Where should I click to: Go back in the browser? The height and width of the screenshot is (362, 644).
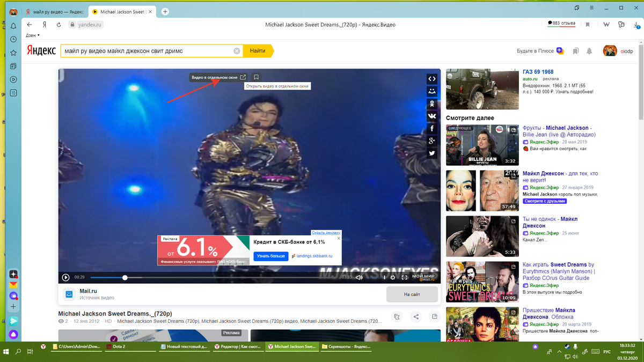coord(30,25)
